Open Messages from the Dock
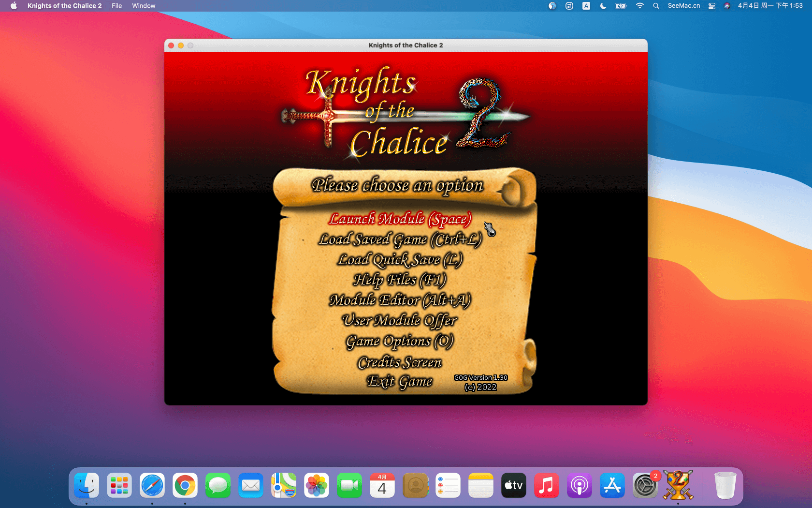This screenshot has width=812, height=508. [x=218, y=485]
